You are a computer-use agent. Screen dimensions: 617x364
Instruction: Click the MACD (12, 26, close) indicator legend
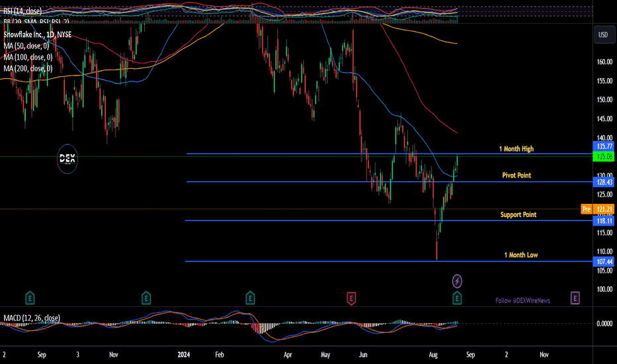32,318
